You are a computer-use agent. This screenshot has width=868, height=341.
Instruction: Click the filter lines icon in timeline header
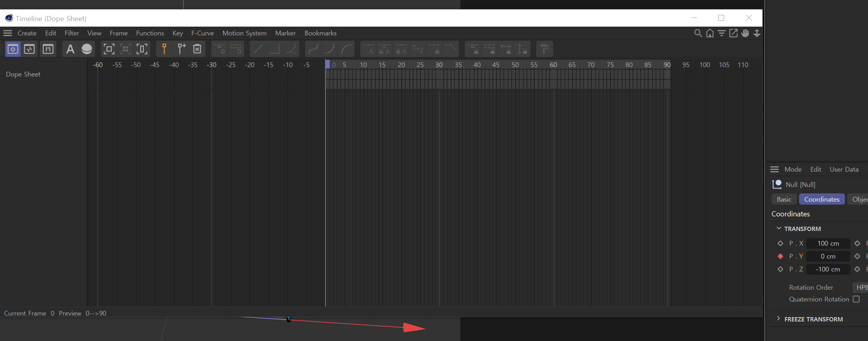coord(722,33)
